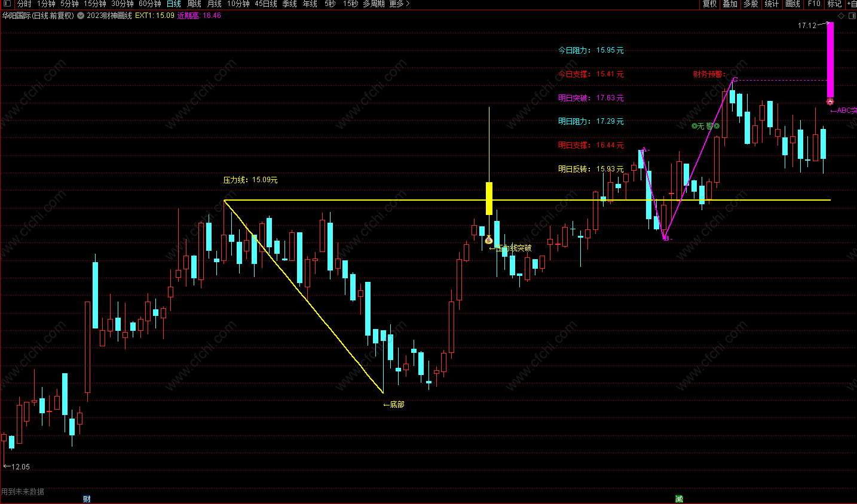This screenshot has width=857, height=504.
Task: Select the 日线 daily period tab
Action: [174, 4]
